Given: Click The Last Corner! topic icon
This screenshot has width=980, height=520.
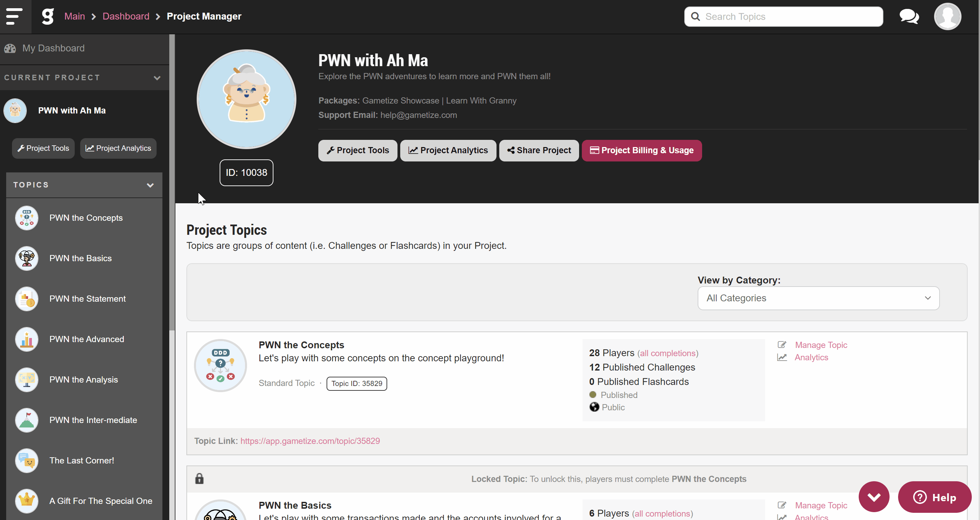Looking at the screenshot, I should 27,461.
